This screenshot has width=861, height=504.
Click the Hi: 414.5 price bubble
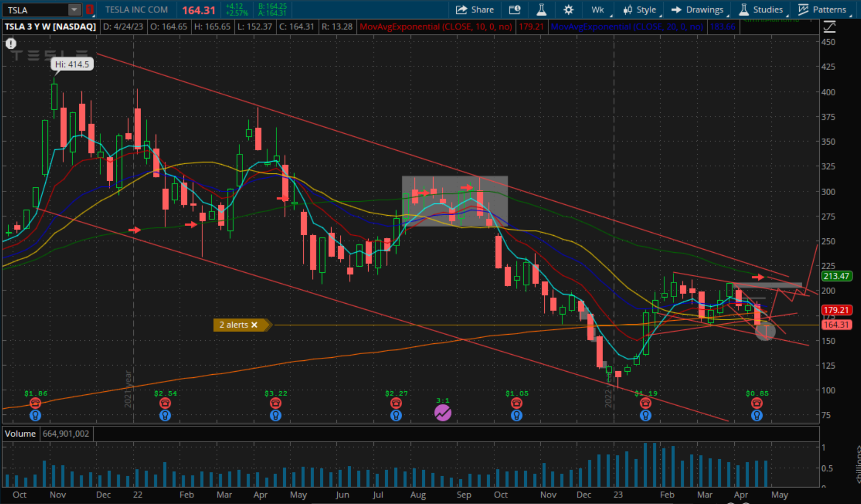click(x=72, y=64)
